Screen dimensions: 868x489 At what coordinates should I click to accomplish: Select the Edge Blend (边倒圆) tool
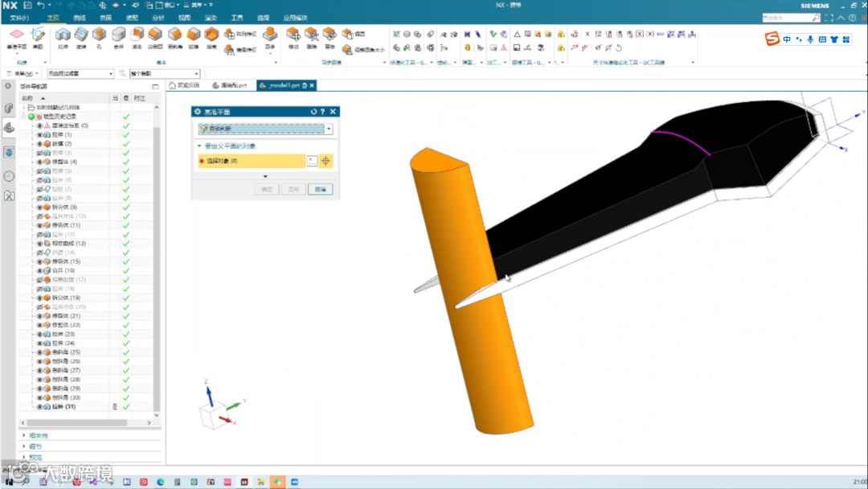155,37
